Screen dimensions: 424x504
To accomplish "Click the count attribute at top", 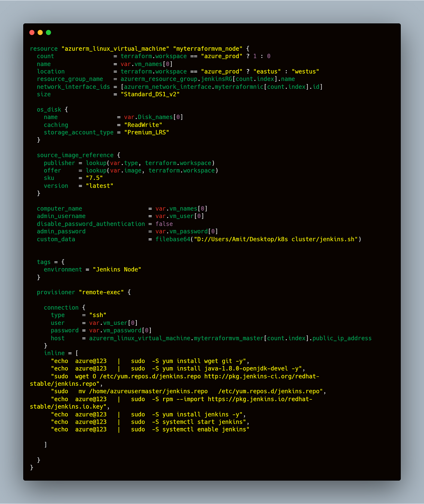I will (x=45, y=57).
